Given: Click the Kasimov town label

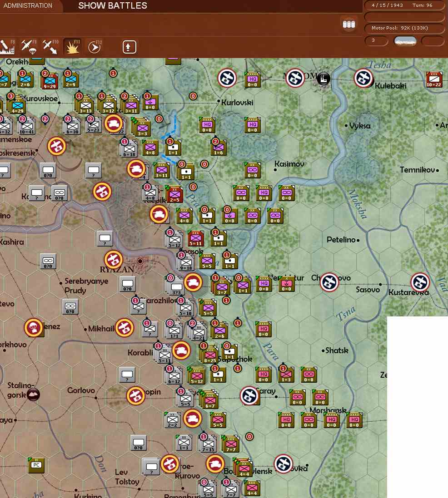Looking at the screenshot, I should tap(289, 164).
